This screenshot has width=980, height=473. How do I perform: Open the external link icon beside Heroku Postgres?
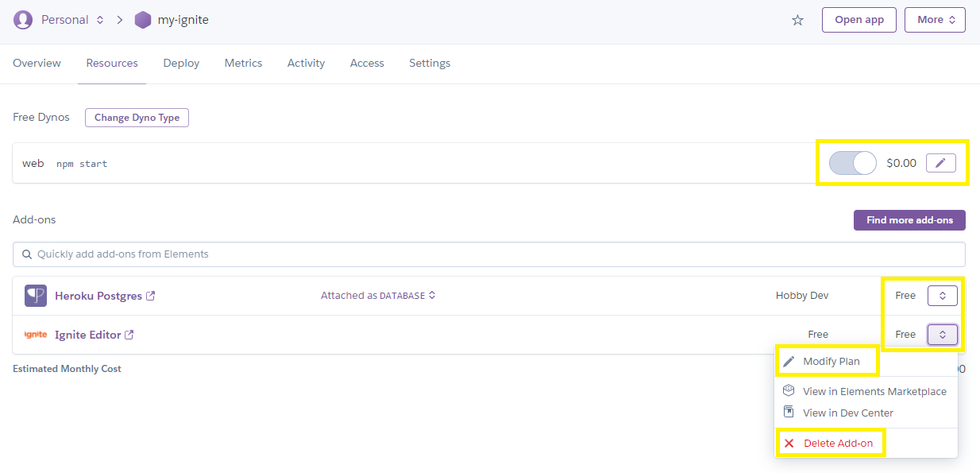click(x=151, y=296)
